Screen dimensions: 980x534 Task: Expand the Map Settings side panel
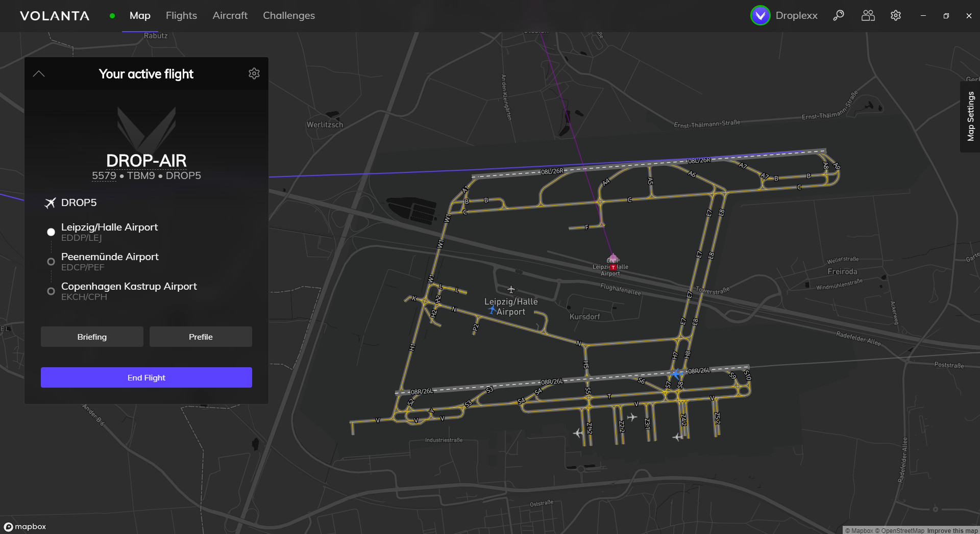(970, 116)
